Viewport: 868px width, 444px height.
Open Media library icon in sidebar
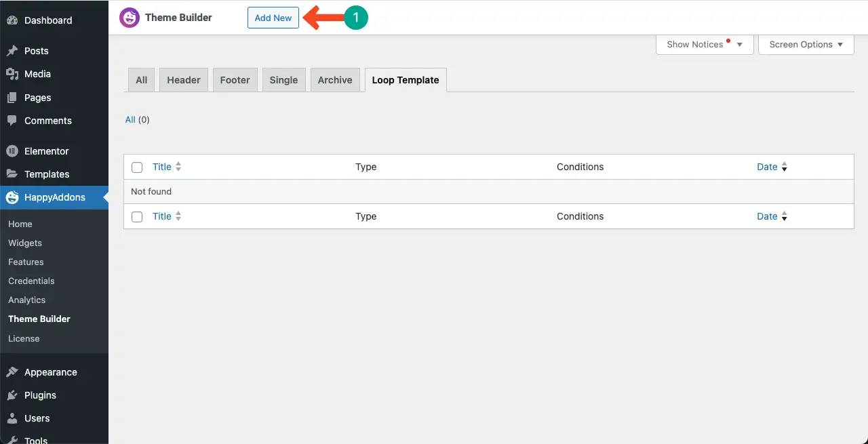pyautogui.click(x=12, y=74)
